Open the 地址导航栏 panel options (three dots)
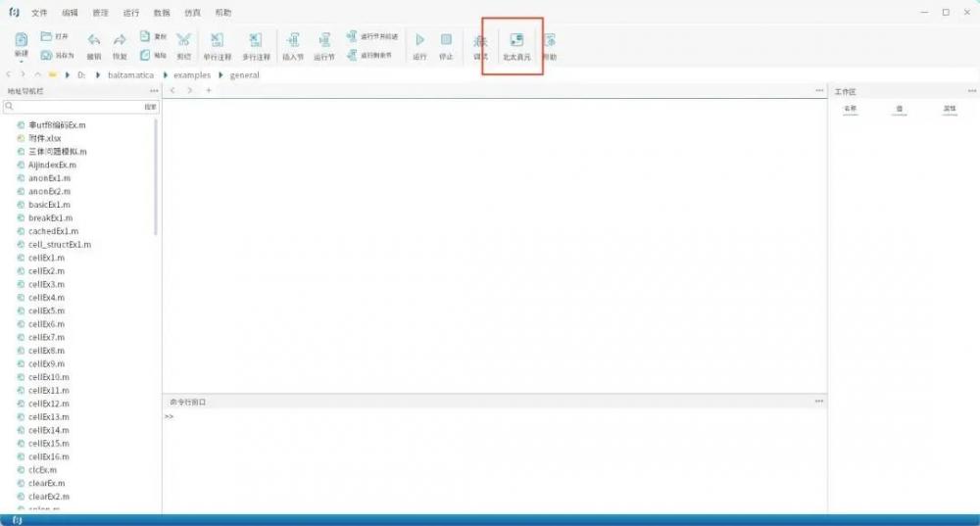The image size is (980, 526). [x=153, y=91]
